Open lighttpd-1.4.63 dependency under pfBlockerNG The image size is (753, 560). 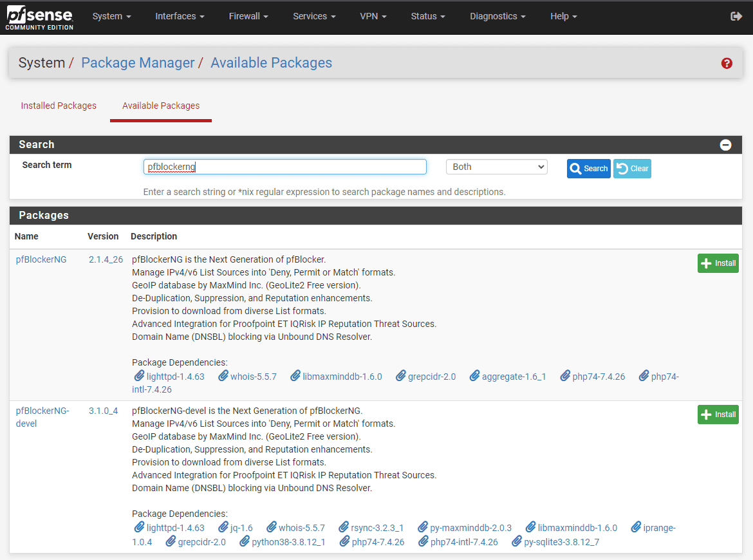[169, 377]
